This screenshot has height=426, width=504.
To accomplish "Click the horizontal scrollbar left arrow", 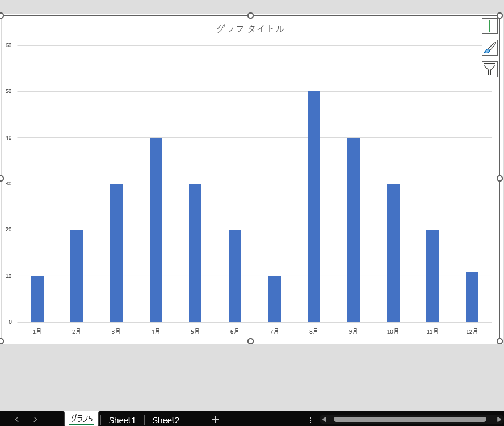I will click(324, 419).
